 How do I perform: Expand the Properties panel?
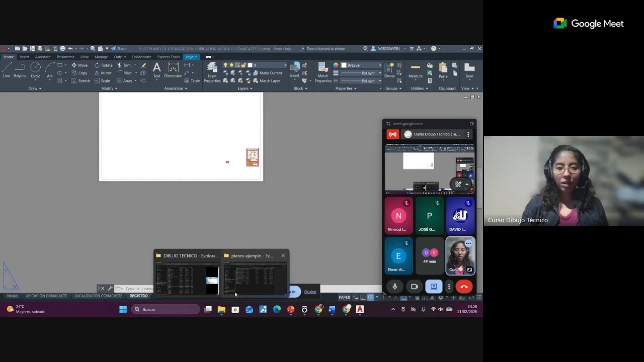[x=346, y=88]
